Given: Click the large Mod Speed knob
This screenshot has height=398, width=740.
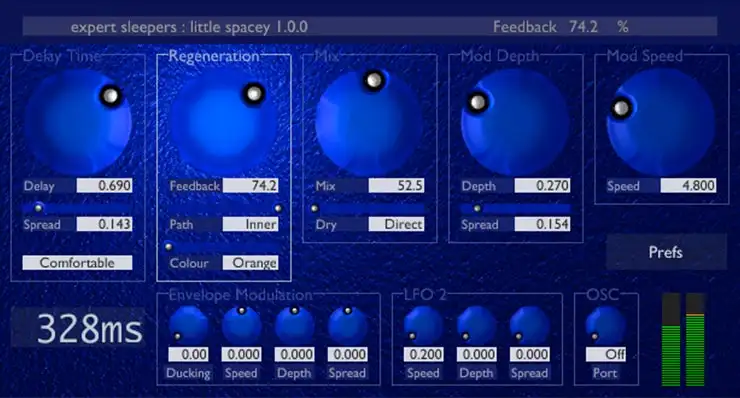Looking at the screenshot, I should pos(661,123).
